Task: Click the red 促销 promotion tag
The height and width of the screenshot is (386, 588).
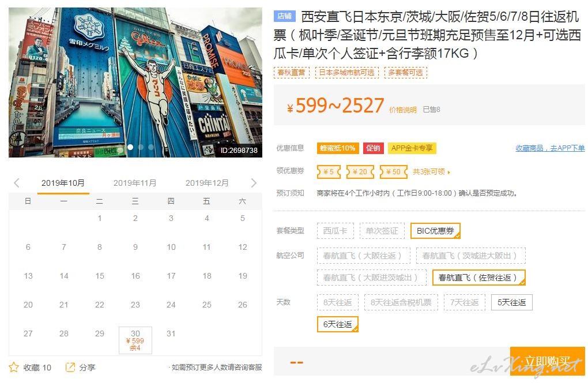Action: (373, 148)
